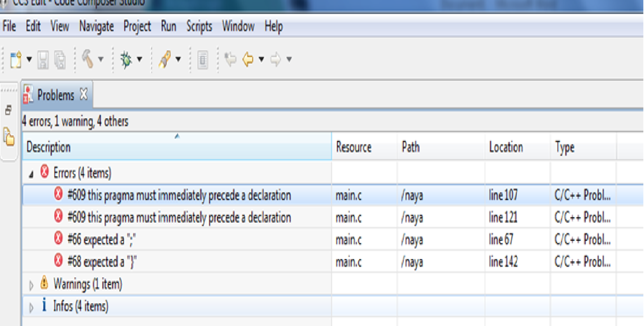
Task: Open the Scripts menu
Action: coord(199,27)
